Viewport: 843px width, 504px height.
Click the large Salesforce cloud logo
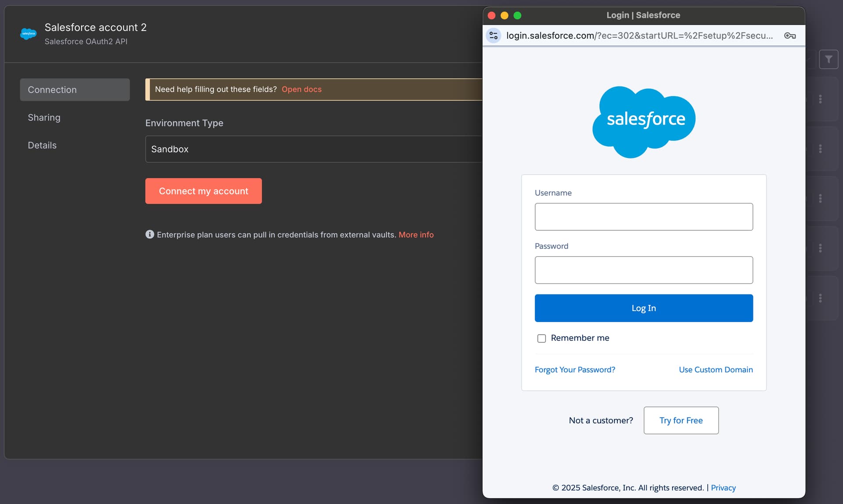click(x=644, y=122)
